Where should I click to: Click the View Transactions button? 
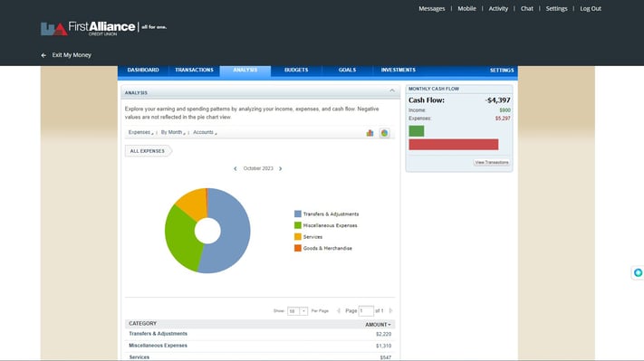492,163
